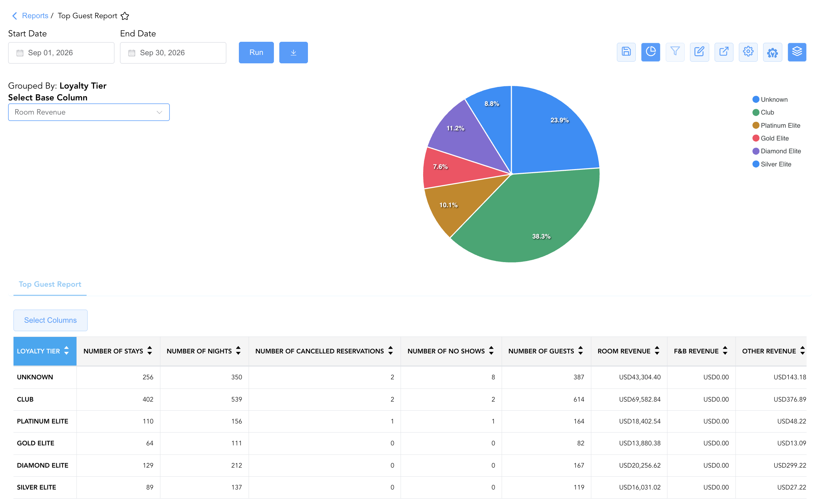Go to Reports breadcrumb link
The image size is (816, 504).
pyautogui.click(x=35, y=16)
